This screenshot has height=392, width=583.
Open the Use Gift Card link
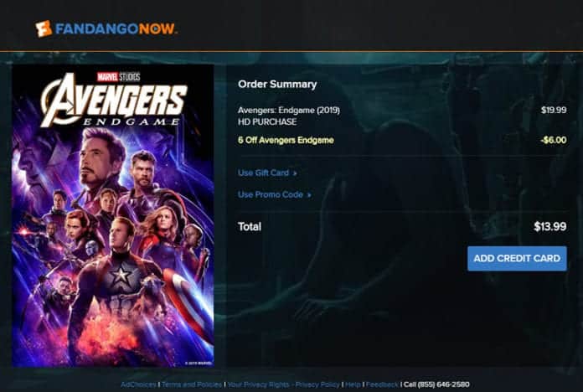[263, 173]
